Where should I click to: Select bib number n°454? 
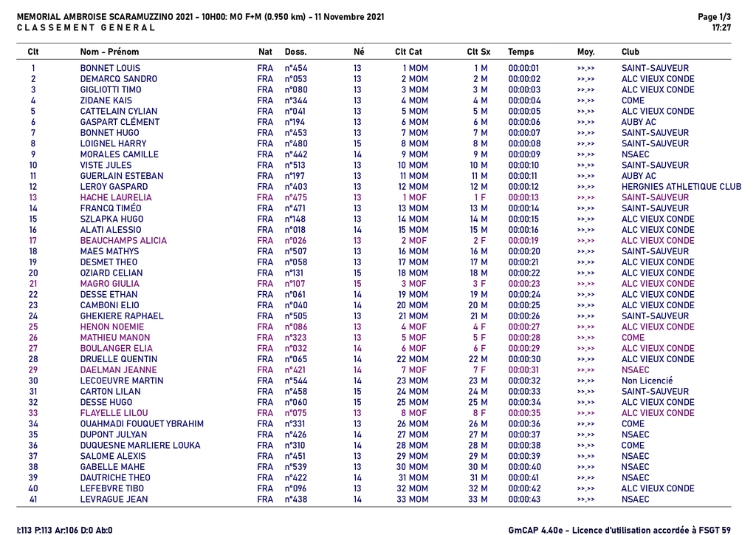click(296, 68)
